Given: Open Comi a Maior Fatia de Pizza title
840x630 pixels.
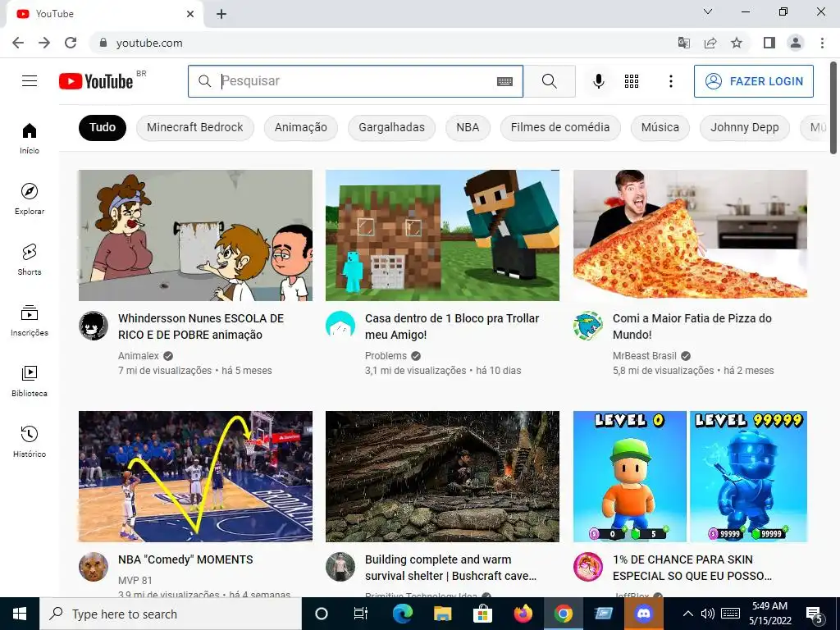Looking at the screenshot, I should (x=692, y=326).
